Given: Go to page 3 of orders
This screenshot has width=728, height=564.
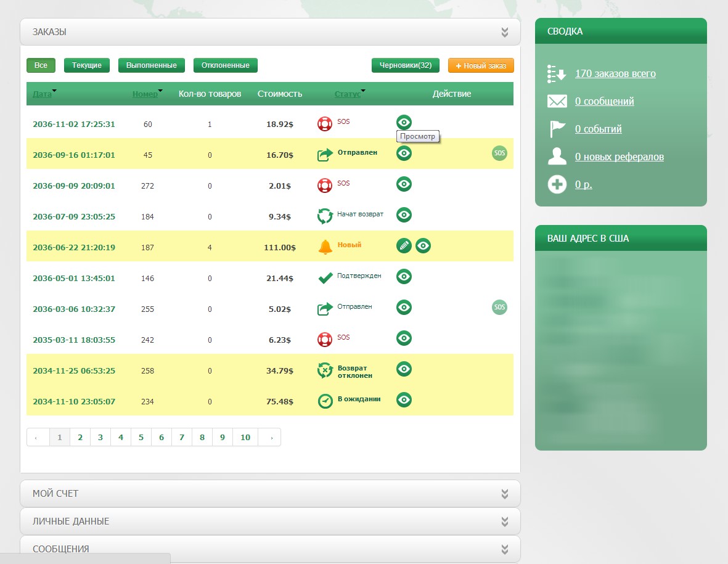Looking at the screenshot, I should 100,437.
